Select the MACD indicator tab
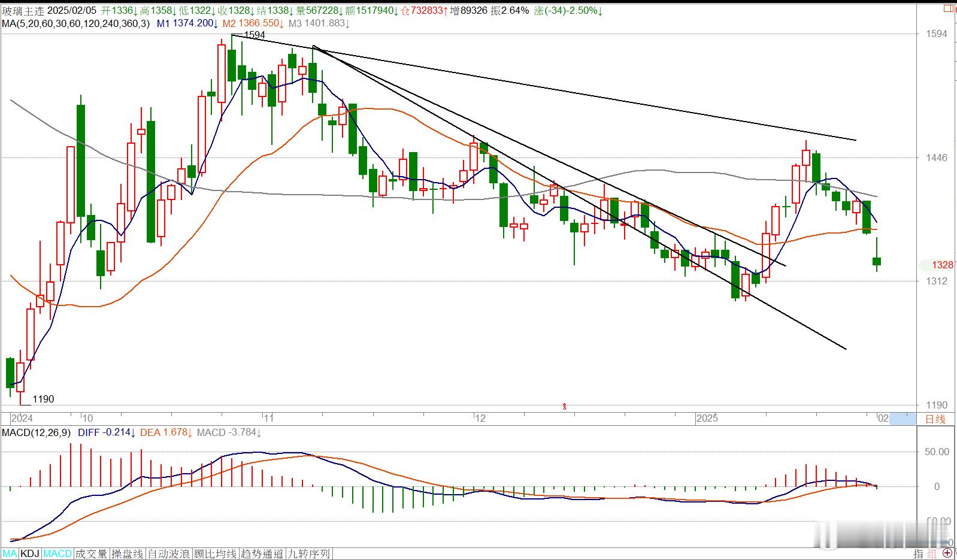Image resolution: width=957 pixels, height=560 pixels. (x=57, y=554)
